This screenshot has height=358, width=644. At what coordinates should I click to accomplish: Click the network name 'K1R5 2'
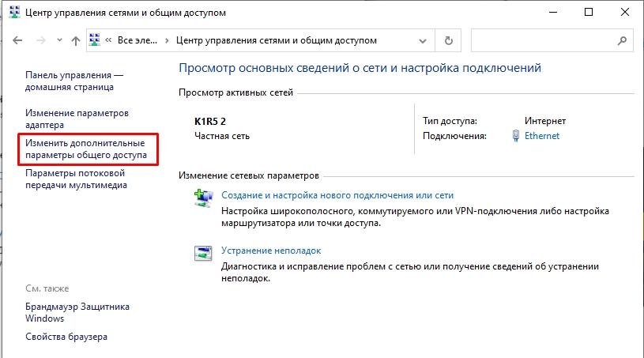tap(210, 122)
